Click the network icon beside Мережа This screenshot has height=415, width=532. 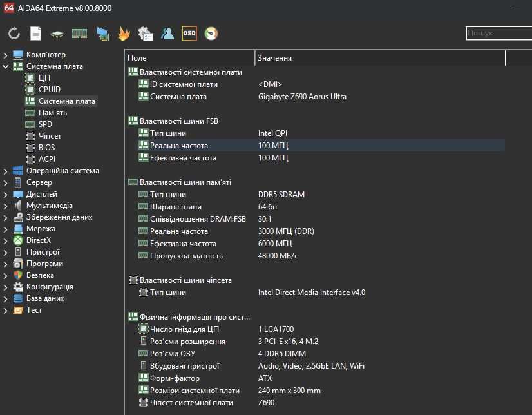pyautogui.click(x=17, y=229)
